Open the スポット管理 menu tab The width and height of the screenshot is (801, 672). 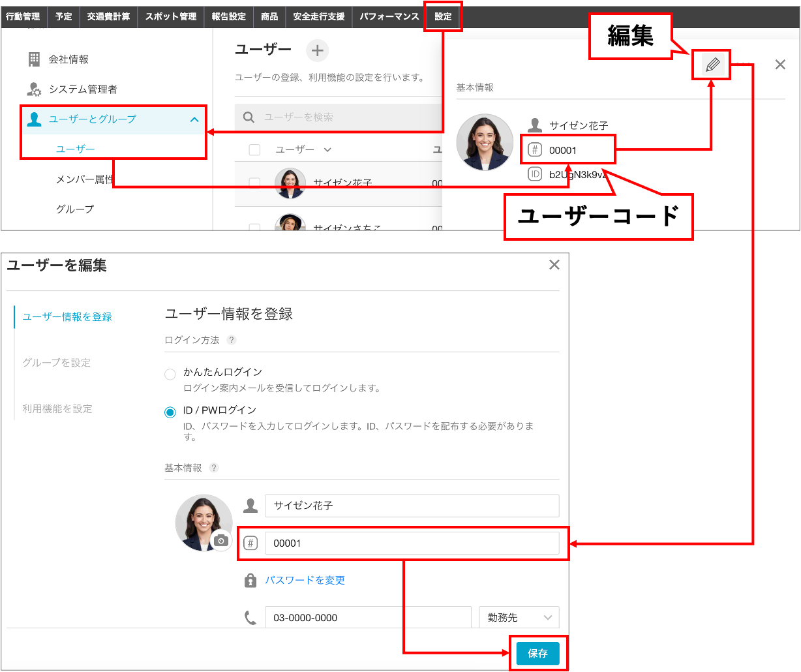pyautogui.click(x=171, y=17)
